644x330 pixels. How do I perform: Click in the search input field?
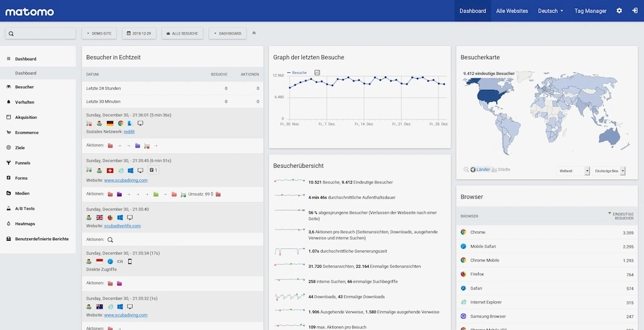coord(43,33)
